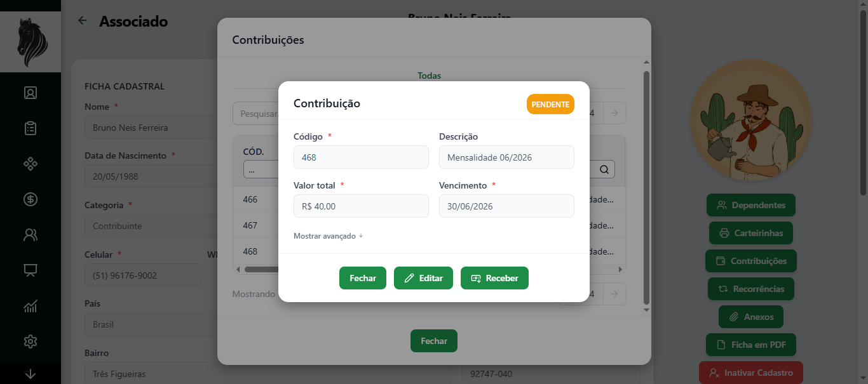Image resolution: width=868 pixels, height=384 pixels.
Task: Click the Descrição field Mensalidade 06/2026
Action: click(506, 157)
